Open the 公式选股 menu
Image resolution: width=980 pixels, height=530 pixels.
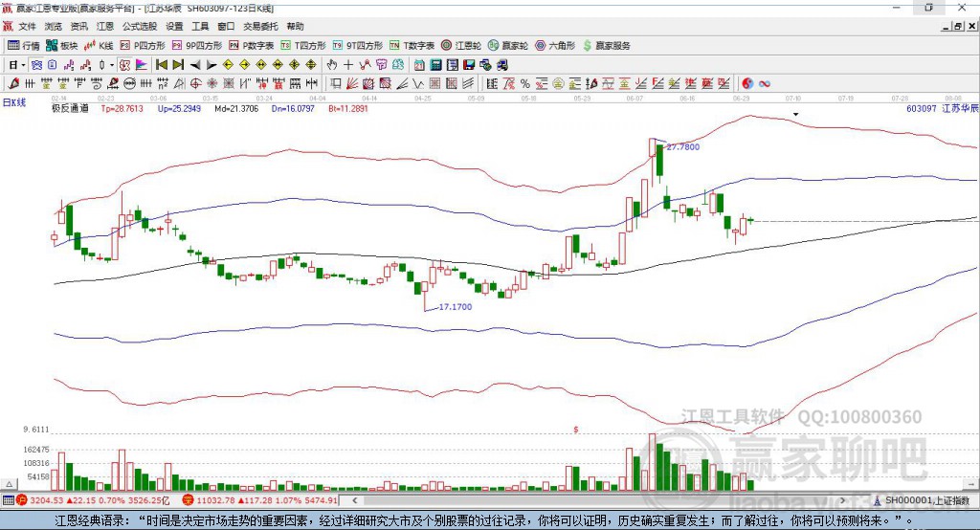[140, 26]
